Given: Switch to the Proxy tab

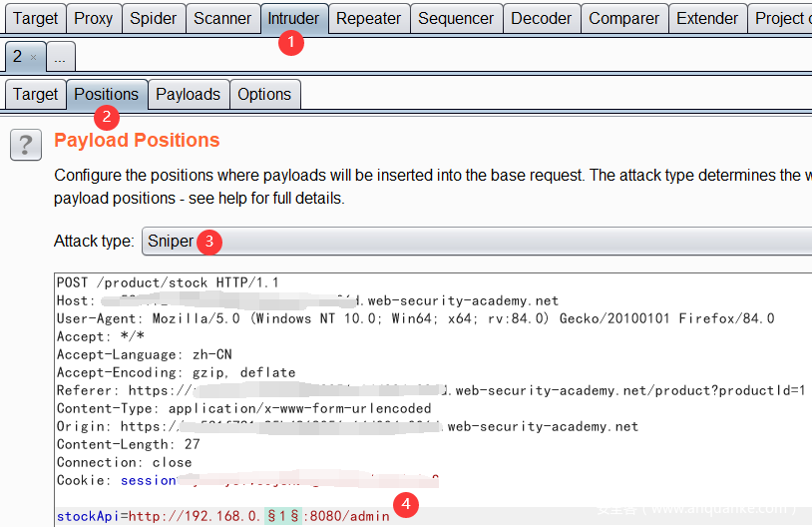Looking at the screenshot, I should coord(93,18).
